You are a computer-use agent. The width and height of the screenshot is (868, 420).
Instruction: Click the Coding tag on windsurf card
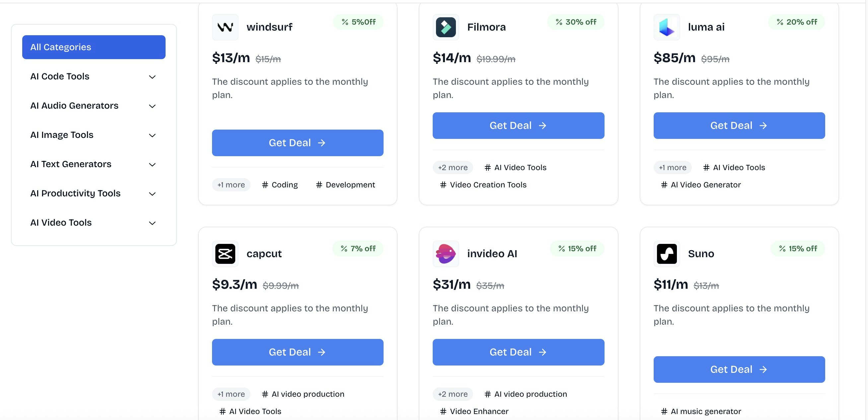tap(280, 185)
